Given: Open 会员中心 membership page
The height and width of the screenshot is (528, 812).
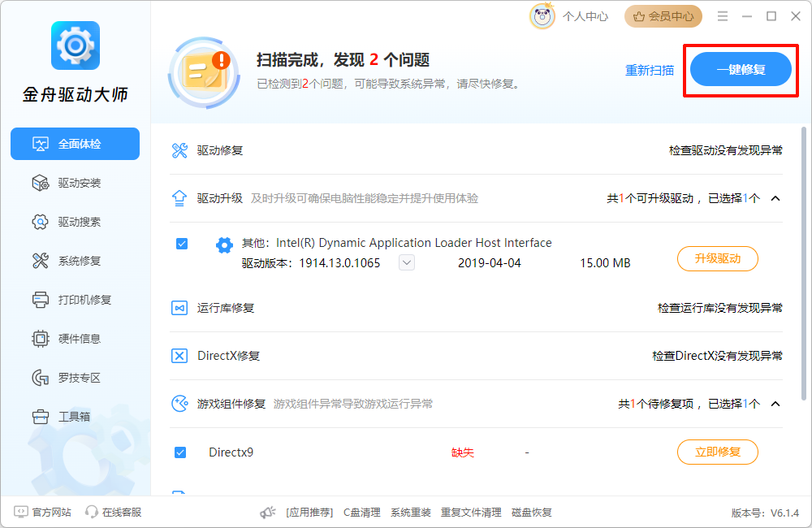Looking at the screenshot, I should pos(663,15).
